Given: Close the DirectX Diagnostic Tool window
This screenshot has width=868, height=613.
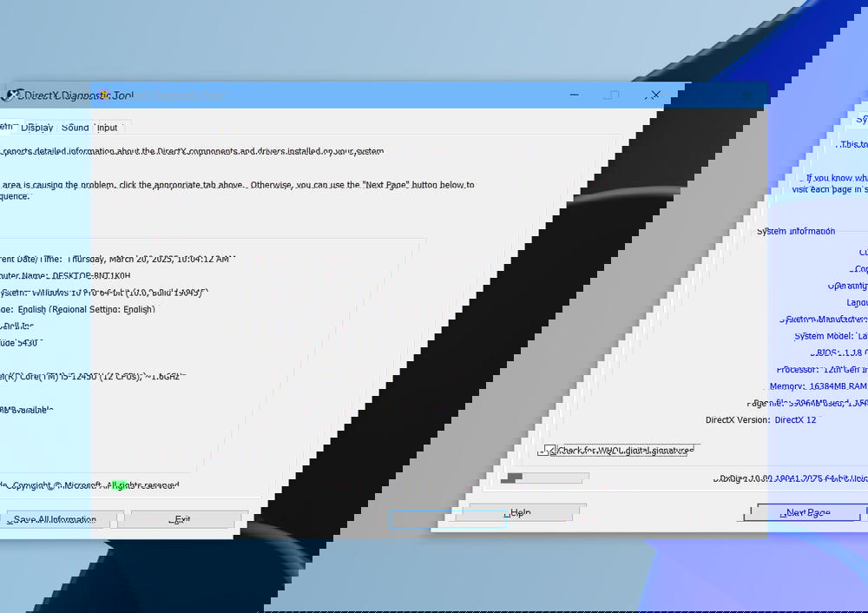Looking at the screenshot, I should tap(655, 96).
